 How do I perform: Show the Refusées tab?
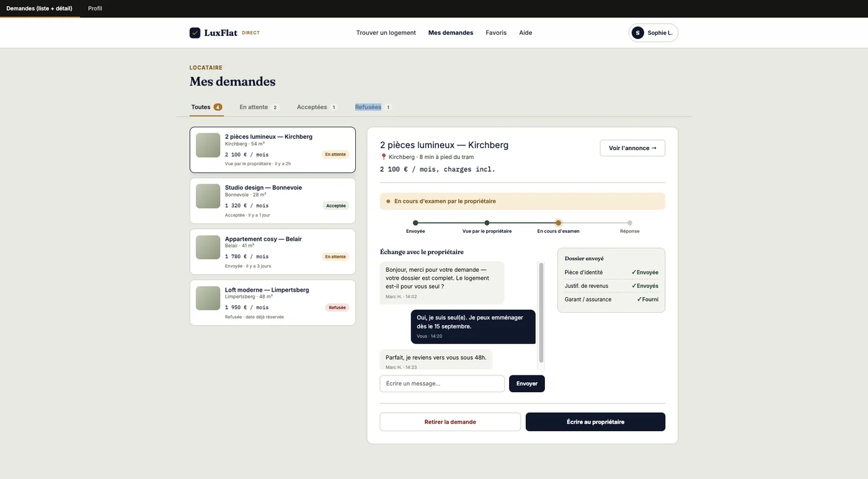click(x=373, y=107)
